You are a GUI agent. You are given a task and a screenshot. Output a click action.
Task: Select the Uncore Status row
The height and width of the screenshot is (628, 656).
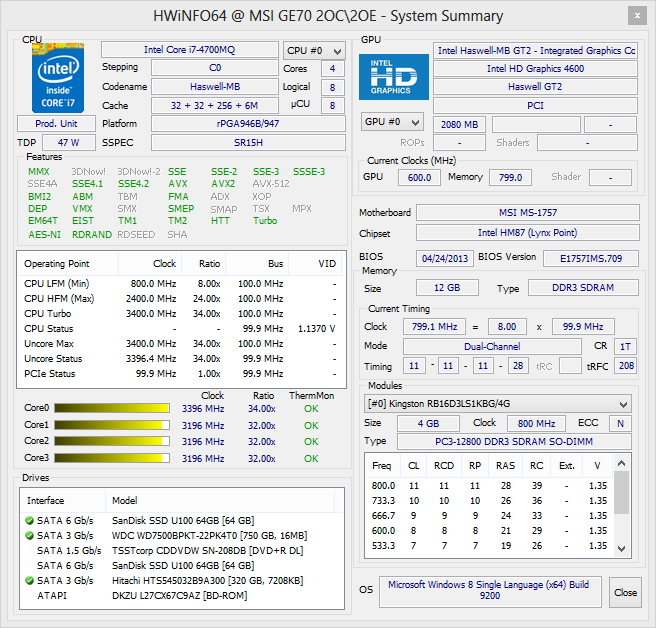pos(180,359)
